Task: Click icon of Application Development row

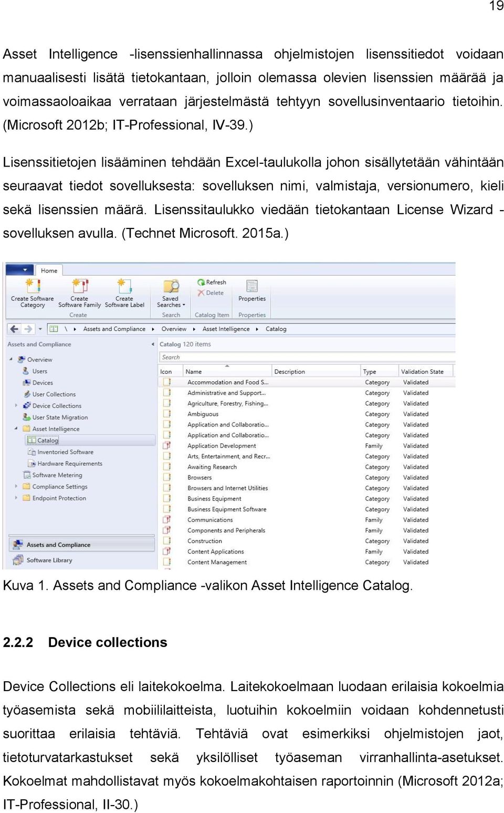Action: pyautogui.click(x=166, y=445)
